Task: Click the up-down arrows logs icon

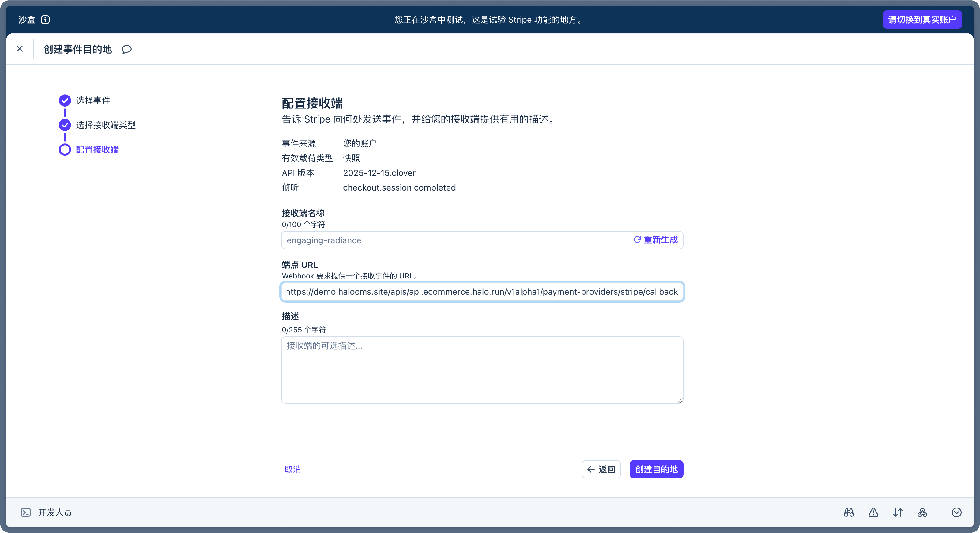Action: [x=898, y=512]
